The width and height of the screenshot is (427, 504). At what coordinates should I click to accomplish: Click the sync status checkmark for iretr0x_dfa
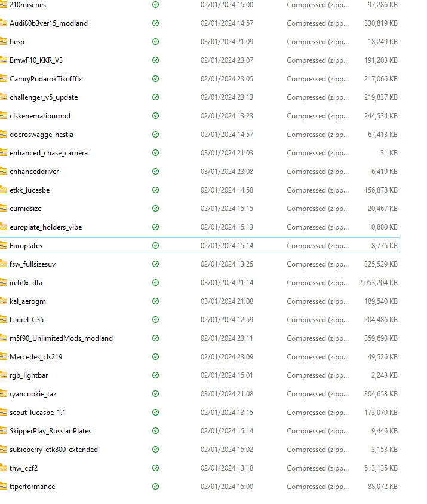tap(156, 283)
